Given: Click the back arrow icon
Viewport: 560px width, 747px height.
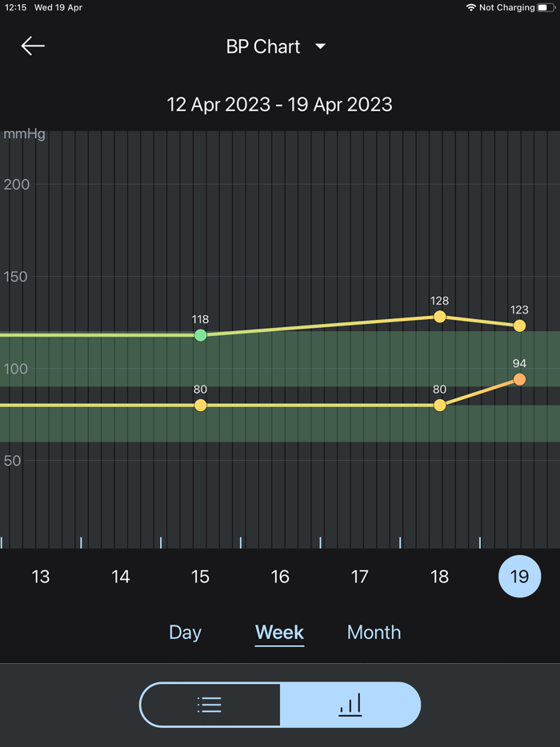Looking at the screenshot, I should [32, 46].
